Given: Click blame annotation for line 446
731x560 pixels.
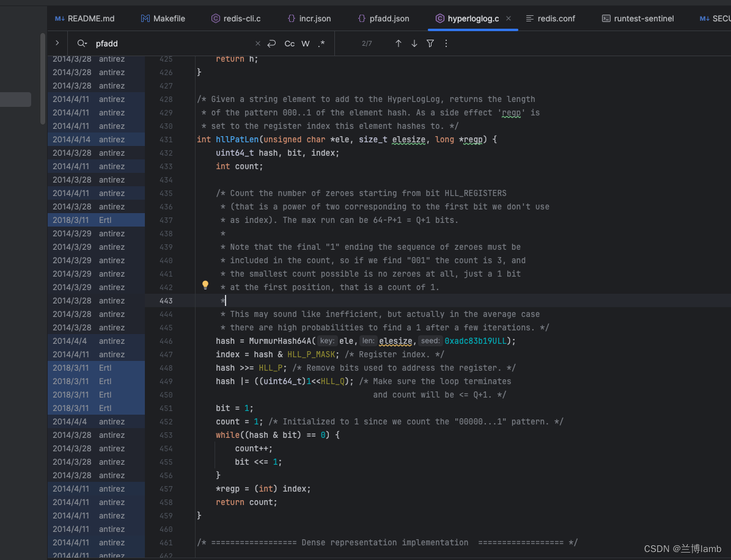Looking at the screenshot, I should (x=96, y=341).
